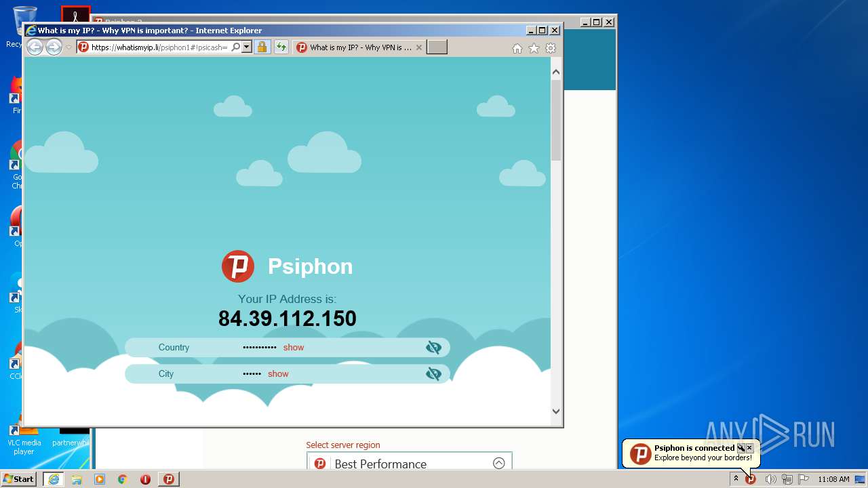Click the Action Center flag icon
The height and width of the screenshot is (488, 868).
[804, 479]
